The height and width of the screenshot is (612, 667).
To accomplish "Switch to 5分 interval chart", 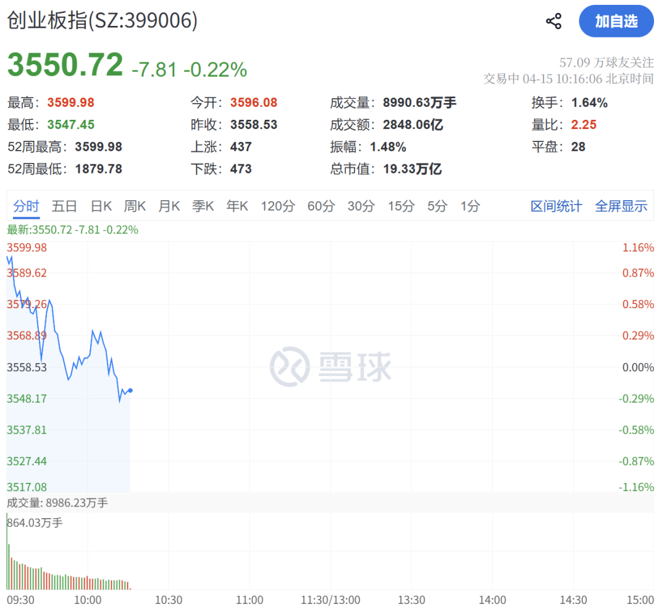I will 437,206.
